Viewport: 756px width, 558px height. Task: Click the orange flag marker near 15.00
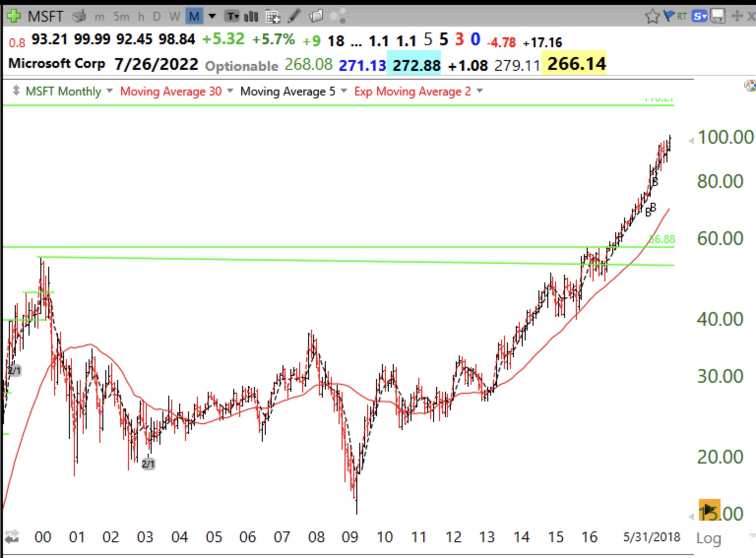click(x=709, y=509)
